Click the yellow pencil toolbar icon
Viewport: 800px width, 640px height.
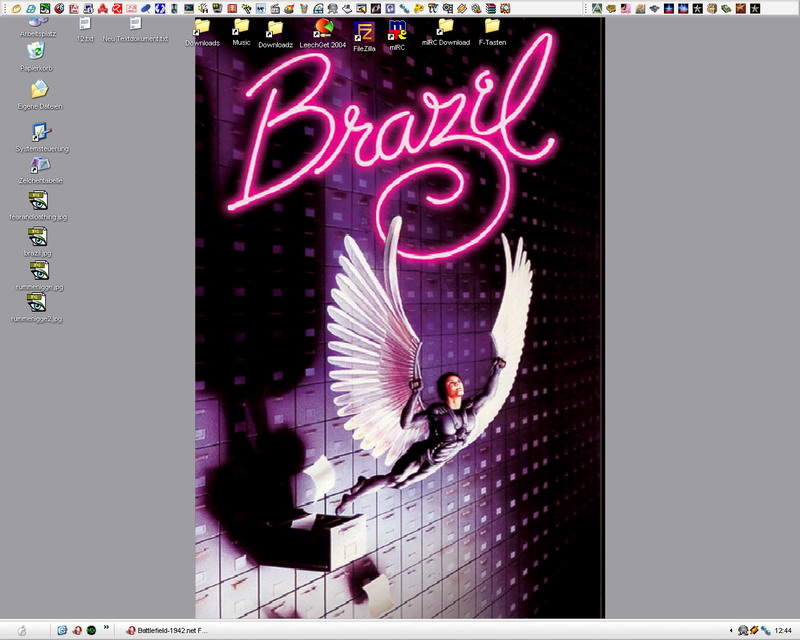tap(462, 8)
